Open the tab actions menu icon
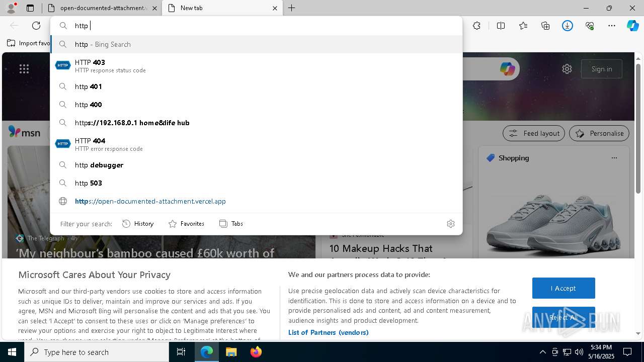Image resolution: width=644 pixels, height=362 pixels. (x=30, y=8)
